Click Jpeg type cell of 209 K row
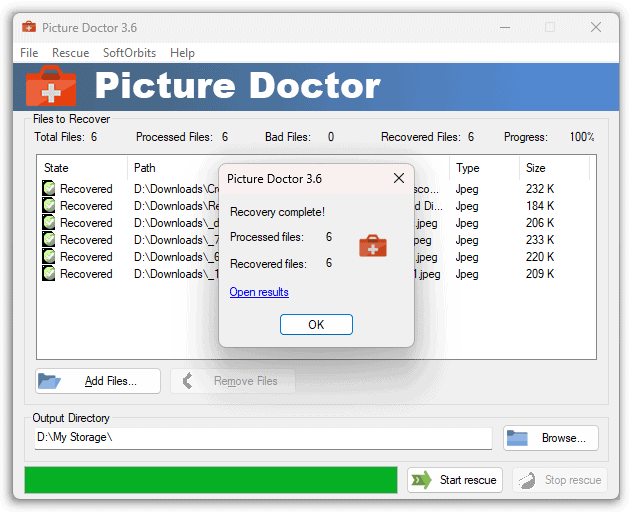This screenshot has width=632, height=512. 467,274
